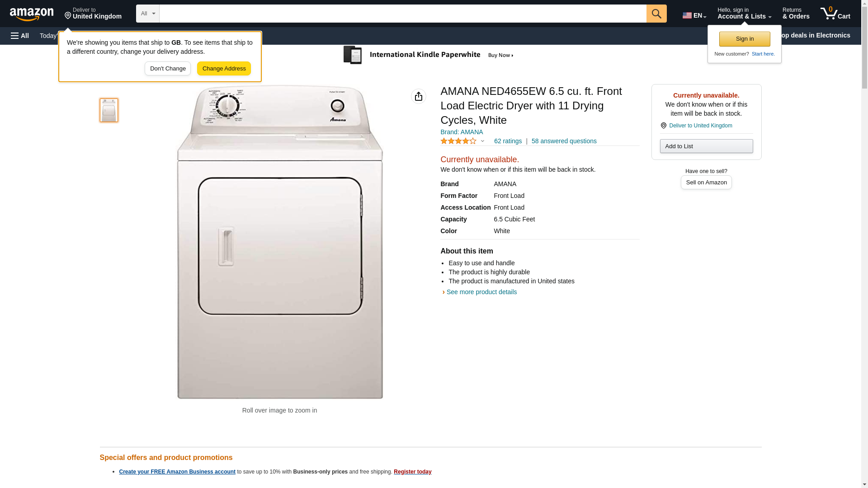The image size is (868, 488).
Task: Click the share icon on product image
Action: click(418, 96)
